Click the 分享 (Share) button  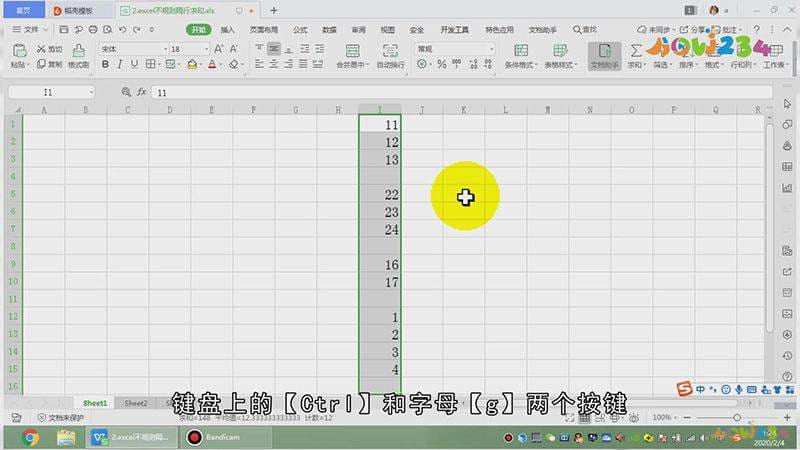693,30
